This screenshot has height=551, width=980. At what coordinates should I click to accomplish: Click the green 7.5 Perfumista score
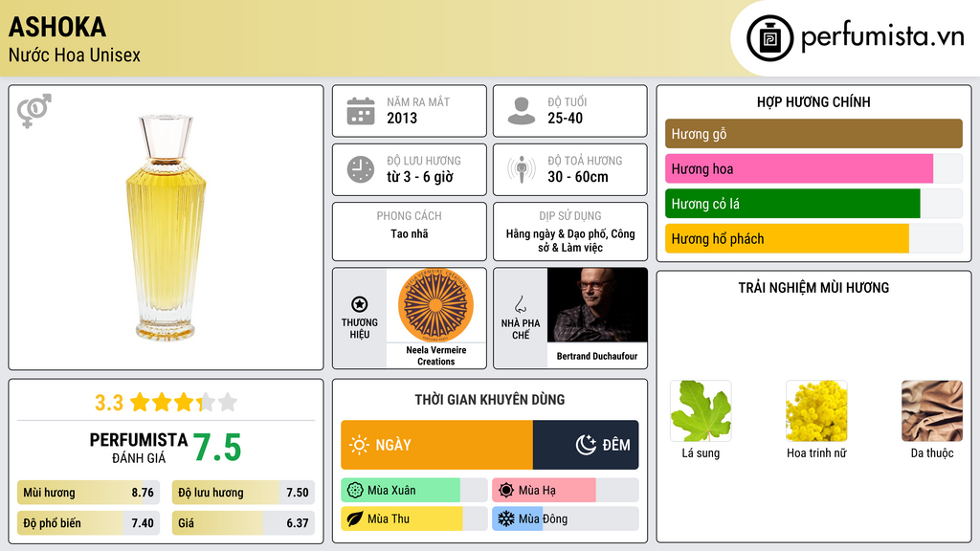pyautogui.click(x=217, y=448)
